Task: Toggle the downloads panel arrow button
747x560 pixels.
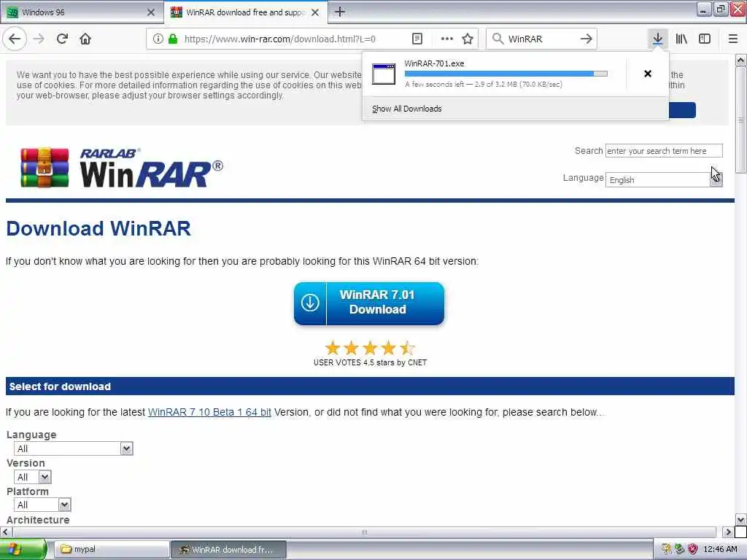Action: (657, 39)
